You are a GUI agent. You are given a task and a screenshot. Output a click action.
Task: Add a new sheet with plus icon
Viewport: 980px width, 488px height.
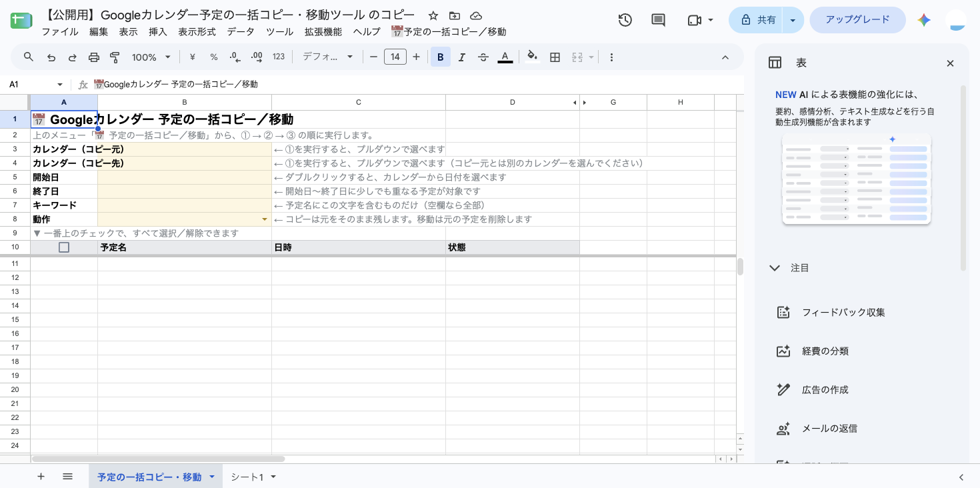[41, 477]
